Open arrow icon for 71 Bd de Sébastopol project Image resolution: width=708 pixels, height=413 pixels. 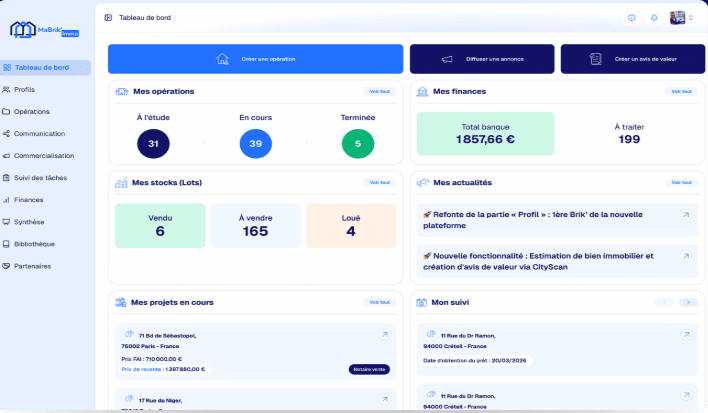384,335
